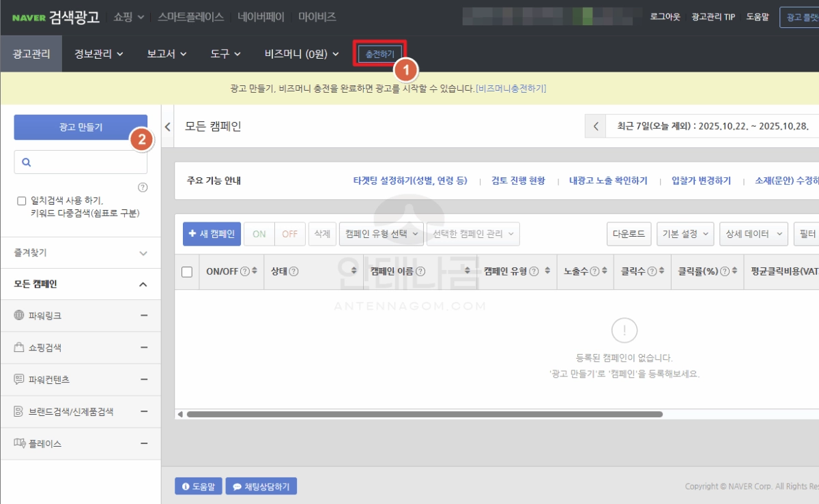Switch to the 광고관리 tab
Viewport: 819px width, 504px height.
31,53
